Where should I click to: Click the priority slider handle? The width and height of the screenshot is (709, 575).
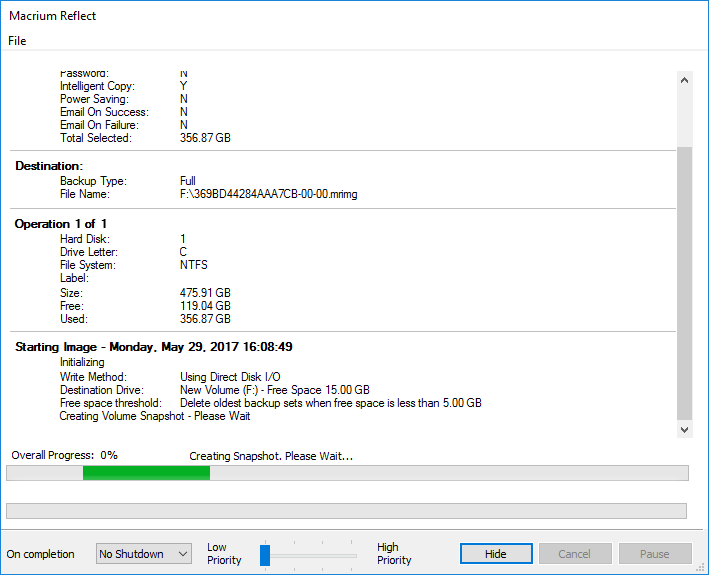pos(265,555)
